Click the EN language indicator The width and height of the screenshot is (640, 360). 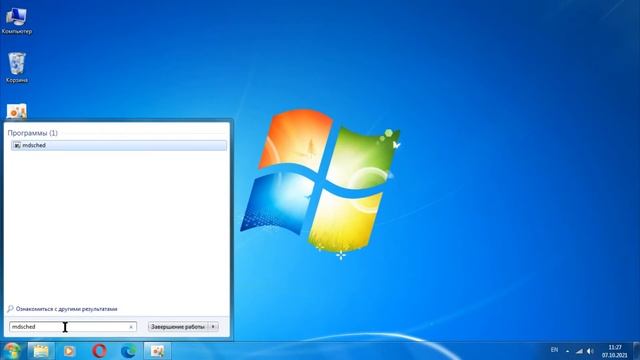click(x=554, y=350)
